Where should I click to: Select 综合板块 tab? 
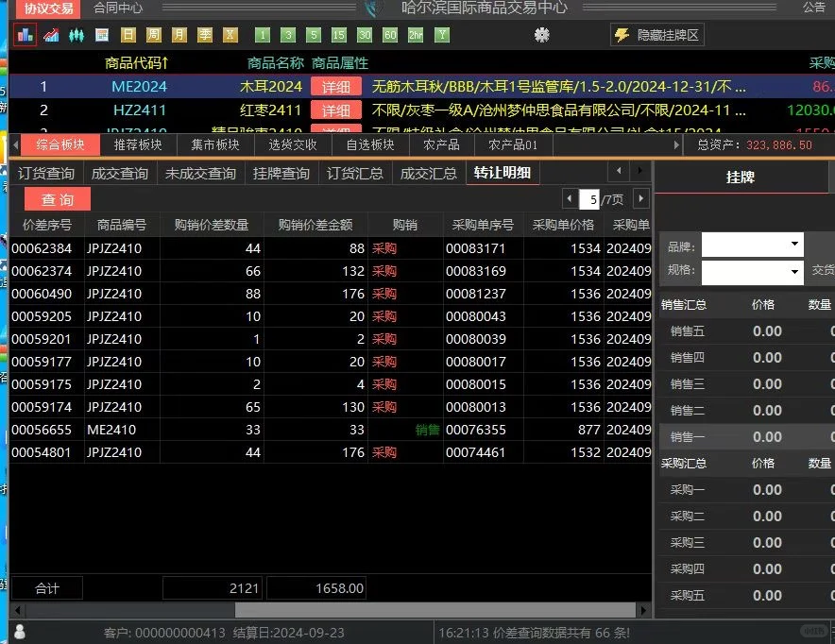60,144
